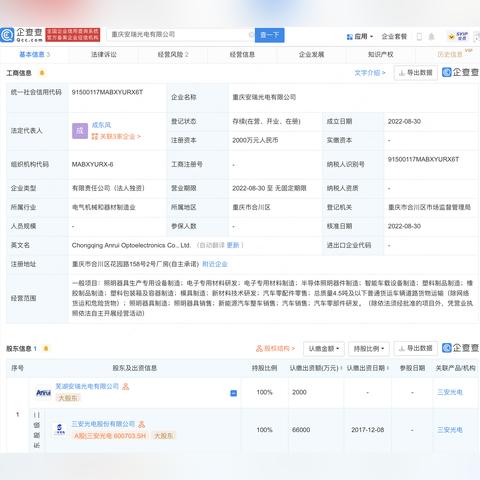
Task: Switch to the 企业发展 tab
Action: coord(311,54)
